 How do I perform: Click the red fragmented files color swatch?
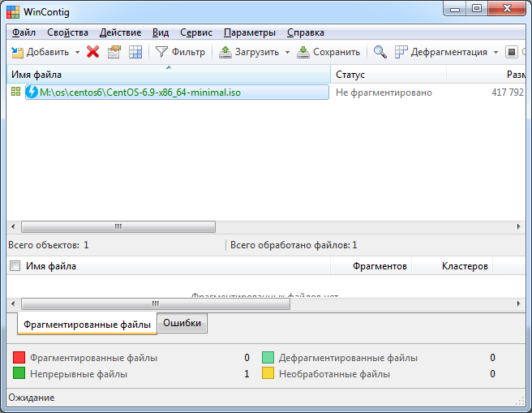[x=19, y=358]
